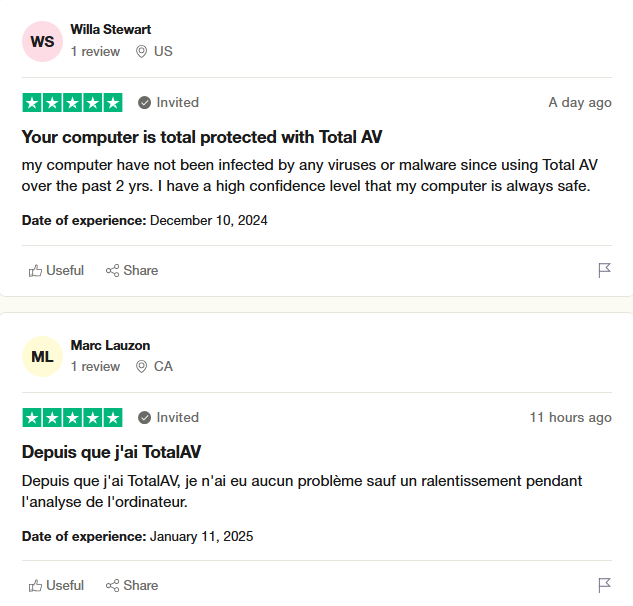Viewport: 633px width, 606px height.
Task: Share Willa Stewart's review
Action: (x=131, y=270)
